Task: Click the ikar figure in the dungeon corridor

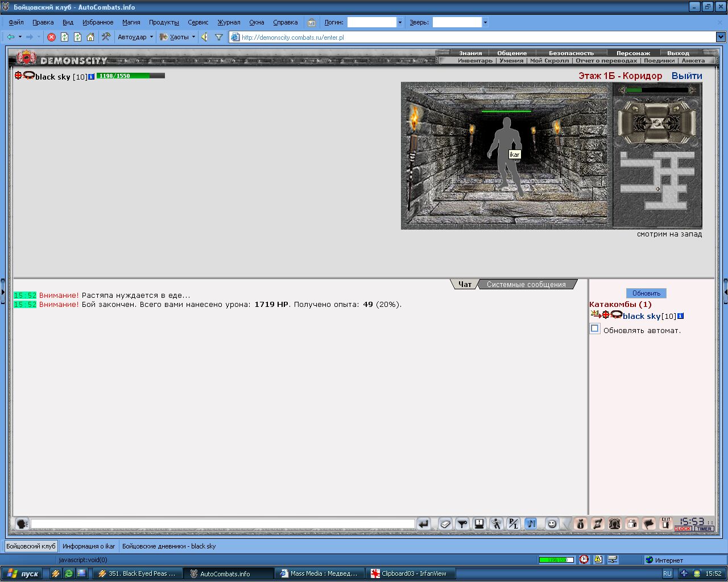Action: tap(505, 156)
